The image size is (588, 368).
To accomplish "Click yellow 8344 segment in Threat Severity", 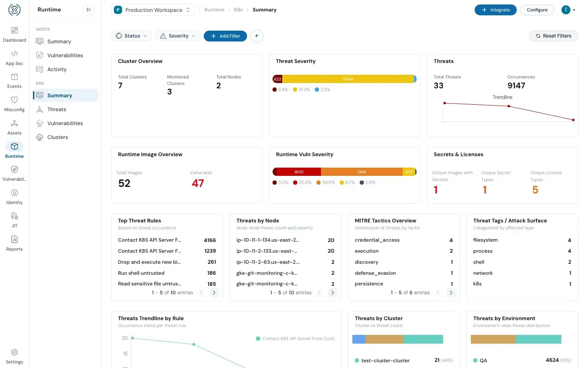I will pyautogui.click(x=348, y=79).
